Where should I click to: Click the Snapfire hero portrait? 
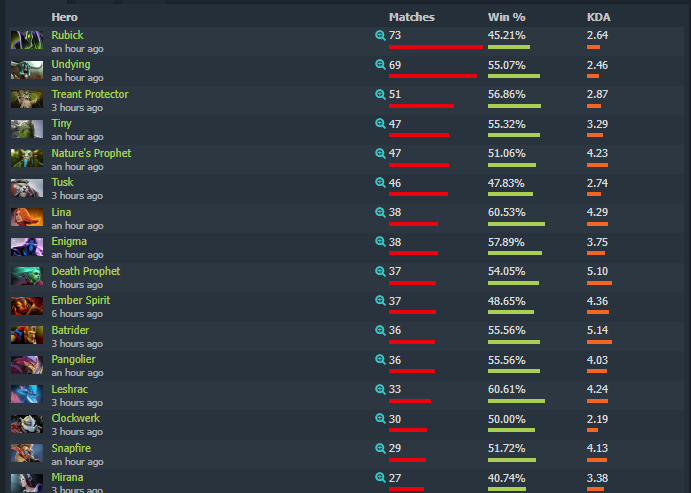27,453
